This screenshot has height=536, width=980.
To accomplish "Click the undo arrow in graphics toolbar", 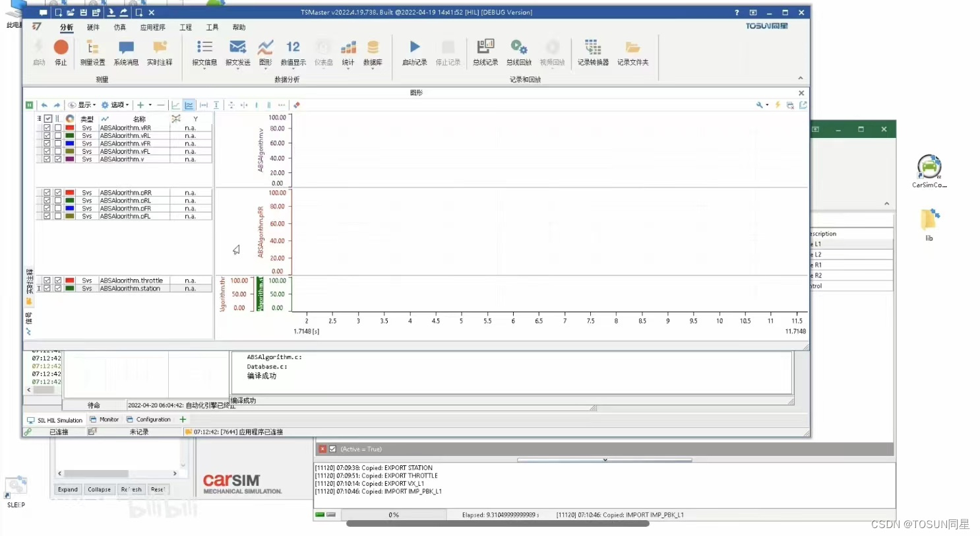I will pos(44,105).
